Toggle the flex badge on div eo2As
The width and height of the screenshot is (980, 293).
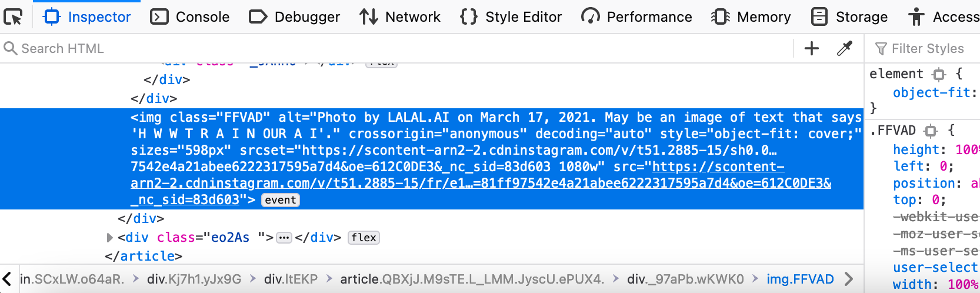pos(364,238)
